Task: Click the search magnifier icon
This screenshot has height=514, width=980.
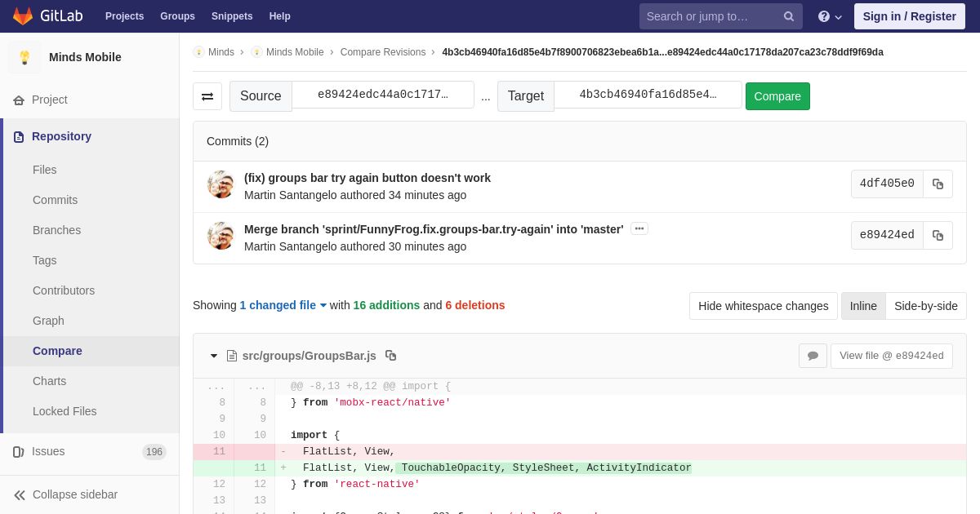Action: [x=789, y=16]
